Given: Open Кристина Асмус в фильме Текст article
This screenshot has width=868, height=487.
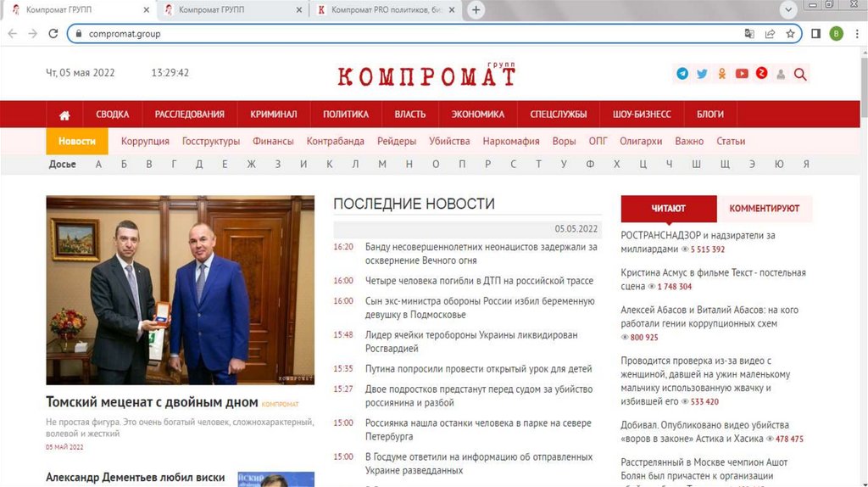Looking at the screenshot, I should pos(713,279).
